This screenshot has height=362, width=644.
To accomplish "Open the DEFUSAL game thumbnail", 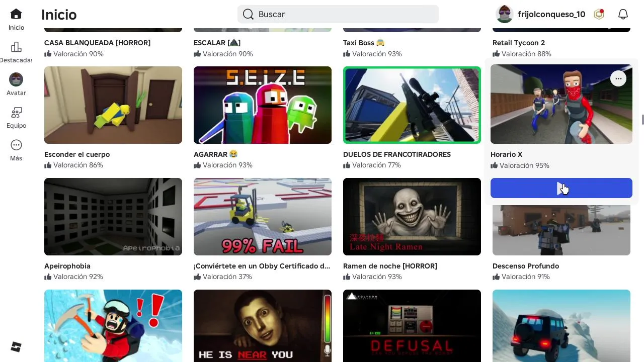I will [412, 326].
